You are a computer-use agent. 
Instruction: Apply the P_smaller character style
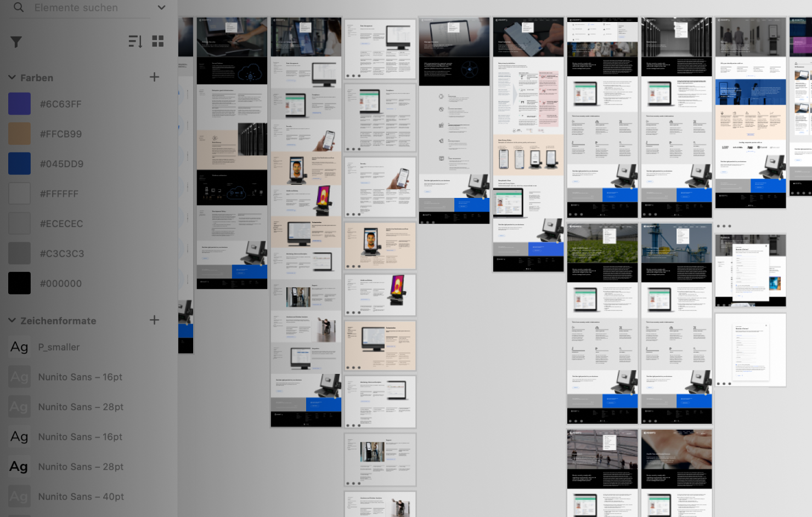tap(59, 347)
